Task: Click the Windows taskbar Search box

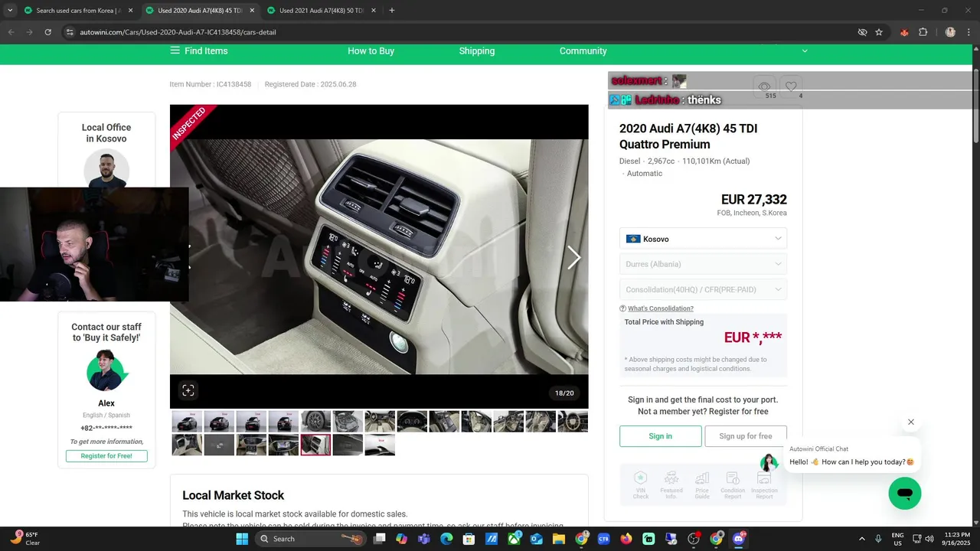Action: [312, 539]
